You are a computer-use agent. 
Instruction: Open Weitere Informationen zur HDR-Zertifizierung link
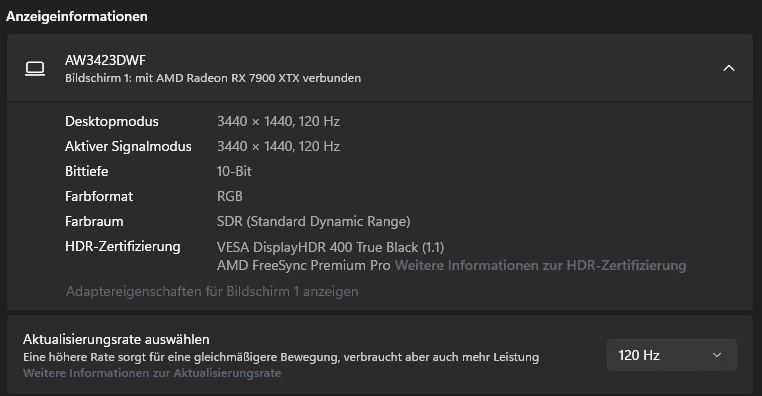coord(540,265)
